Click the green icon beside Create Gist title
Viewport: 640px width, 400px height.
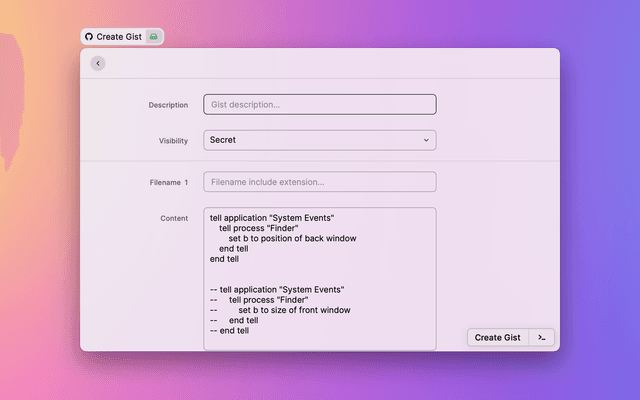[x=153, y=36]
